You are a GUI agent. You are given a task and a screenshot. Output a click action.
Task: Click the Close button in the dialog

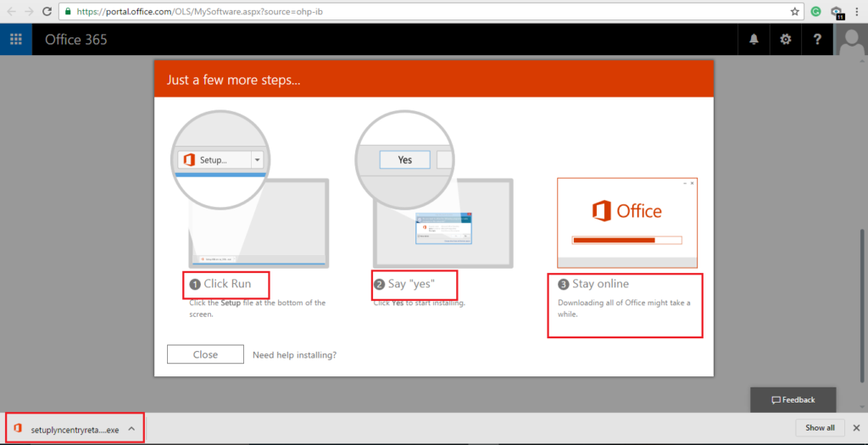point(205,354)
